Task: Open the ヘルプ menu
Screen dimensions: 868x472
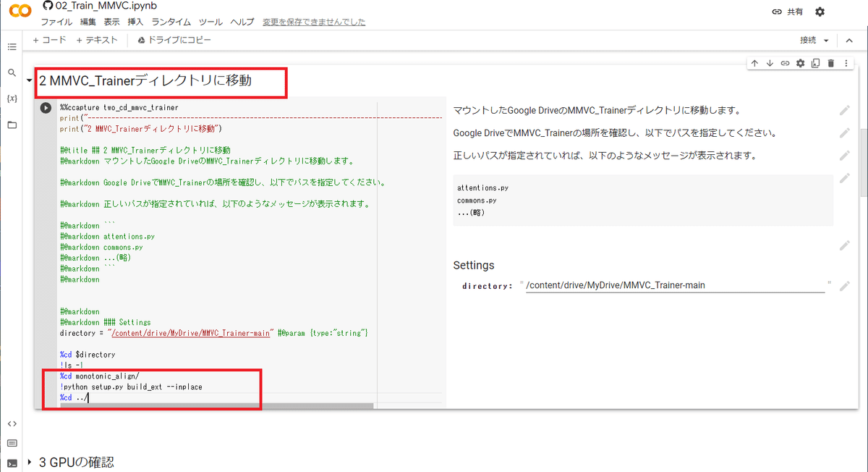Action: point(242,22)
